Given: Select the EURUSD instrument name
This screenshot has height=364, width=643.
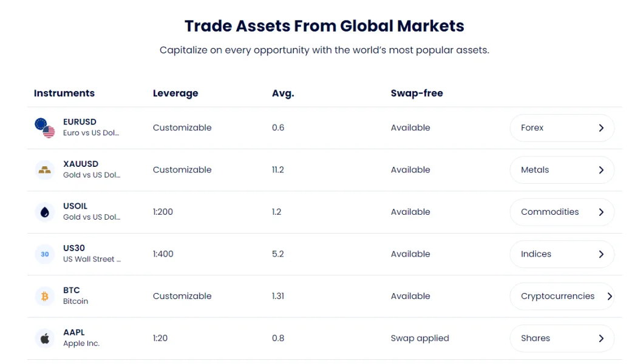Looking at the screenshot, I should click(x=80, y=122).
